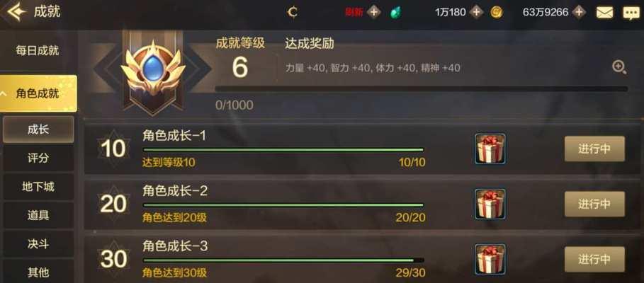This screenshot has width=644, height=283.
Task: Collapse the 角色成就 category
Action: click(38, 93)
